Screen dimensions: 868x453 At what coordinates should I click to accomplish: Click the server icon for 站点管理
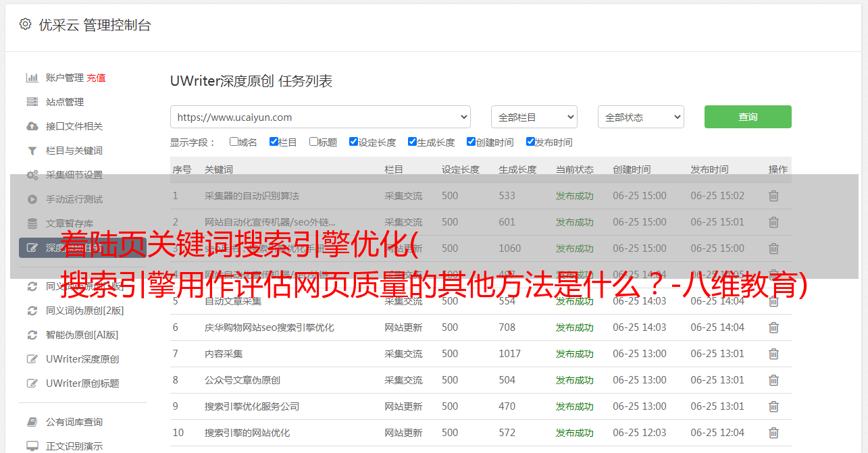point(32,102)
